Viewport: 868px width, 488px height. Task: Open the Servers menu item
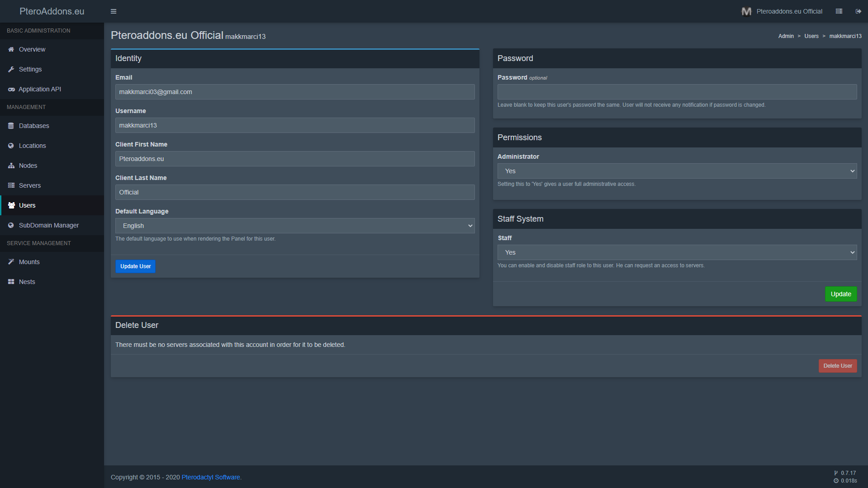(x=30, y=185)
